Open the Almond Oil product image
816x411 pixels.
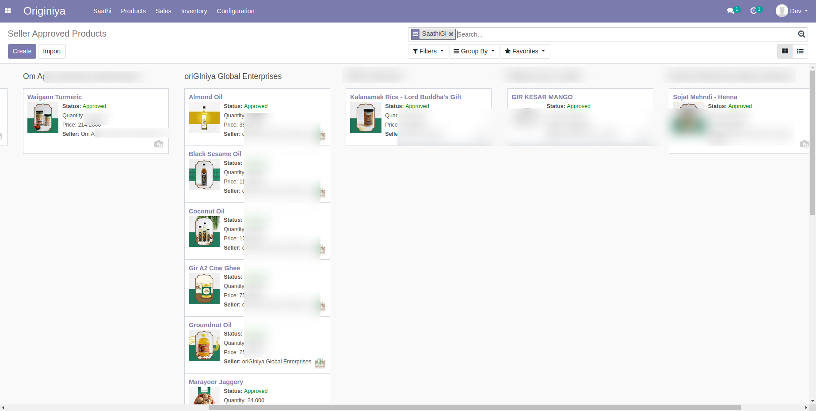pos(204,117)
